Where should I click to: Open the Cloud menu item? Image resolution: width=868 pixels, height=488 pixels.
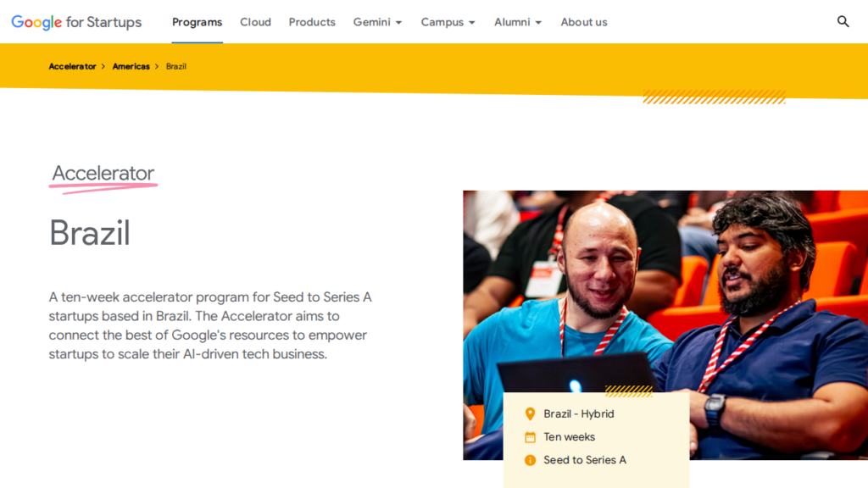click(255, 22)
